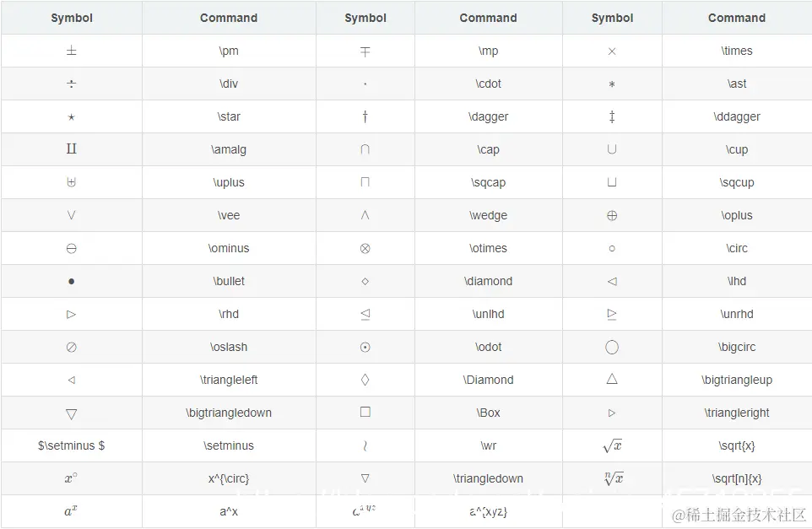The width and height of the screenshot is (812, 529).
Task: Select the \sqrt[n]{x} command text
Action: tap(736, 478)
